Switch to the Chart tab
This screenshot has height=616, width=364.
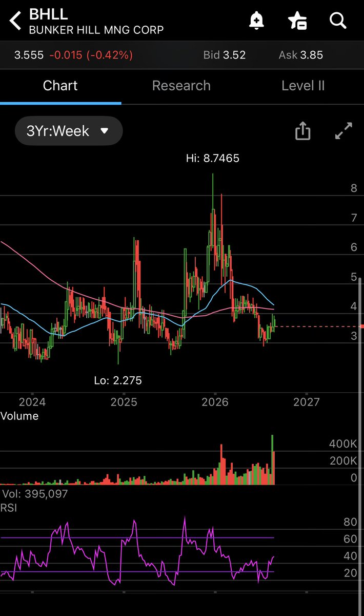click(60, 86)
